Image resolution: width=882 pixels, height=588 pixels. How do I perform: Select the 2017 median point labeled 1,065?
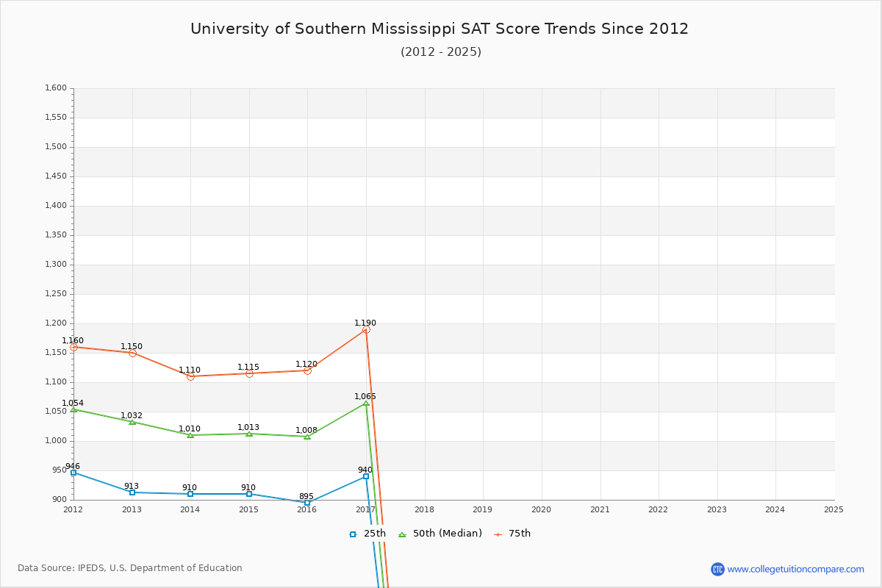tap(366, 403)
